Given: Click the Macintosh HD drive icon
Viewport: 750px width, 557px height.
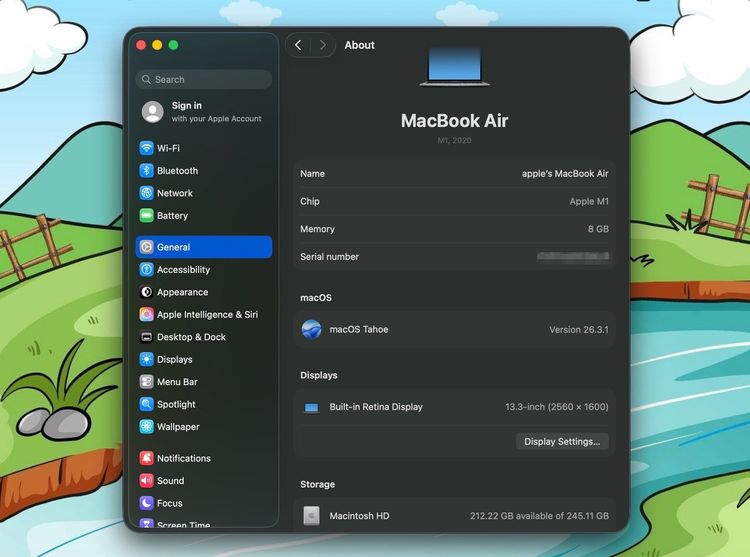Looking at the screenshot, I should coord(311,516).
